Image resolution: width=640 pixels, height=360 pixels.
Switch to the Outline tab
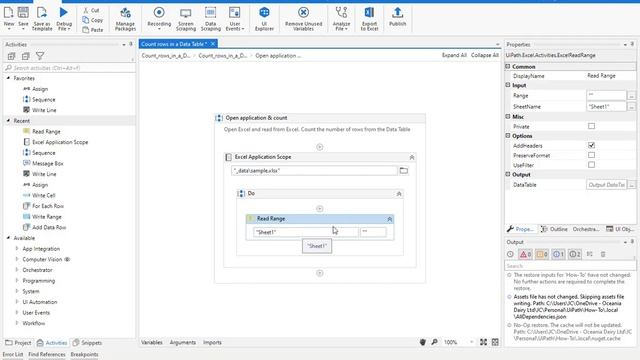(554, 229)
